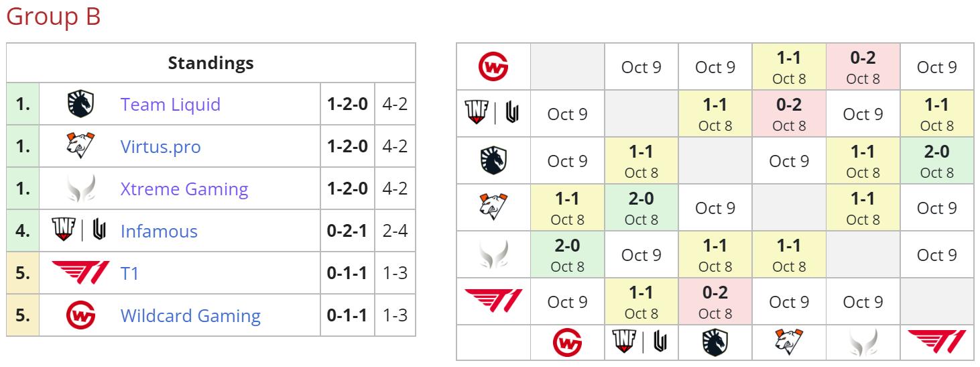This screenshot has height=367, width=980.
Task: Open the Wildcard Gaming team link
Action: [x=190, y=315]
